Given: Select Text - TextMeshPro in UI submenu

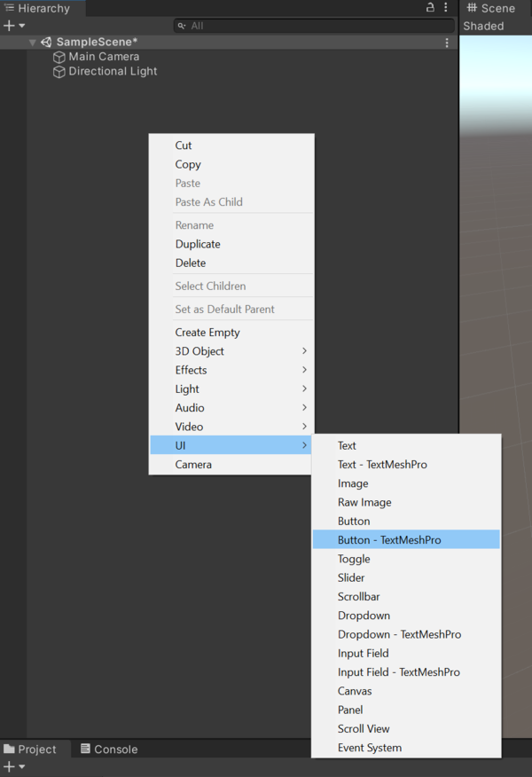Looking at the screenshot, I should pos(406,464).
